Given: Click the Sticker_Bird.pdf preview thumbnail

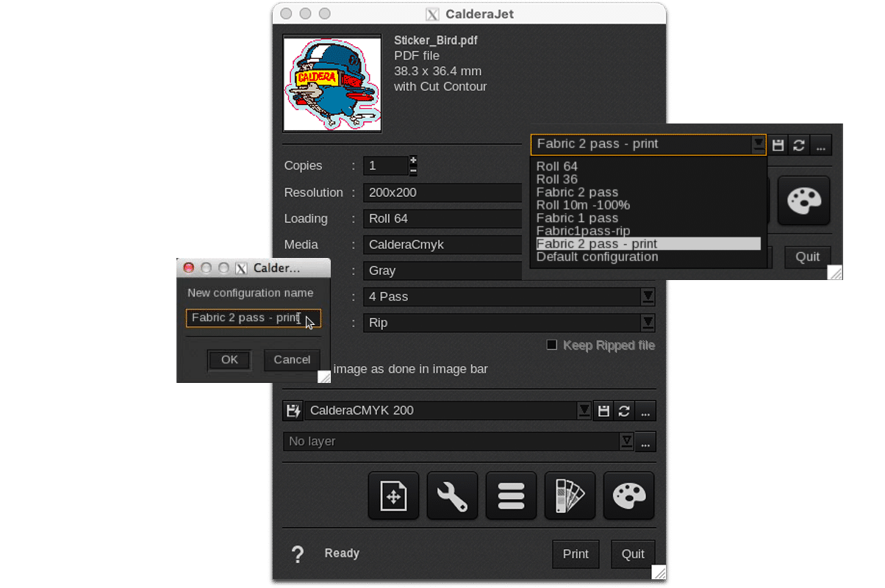Looking at the screenshot, I should [332, 84].
